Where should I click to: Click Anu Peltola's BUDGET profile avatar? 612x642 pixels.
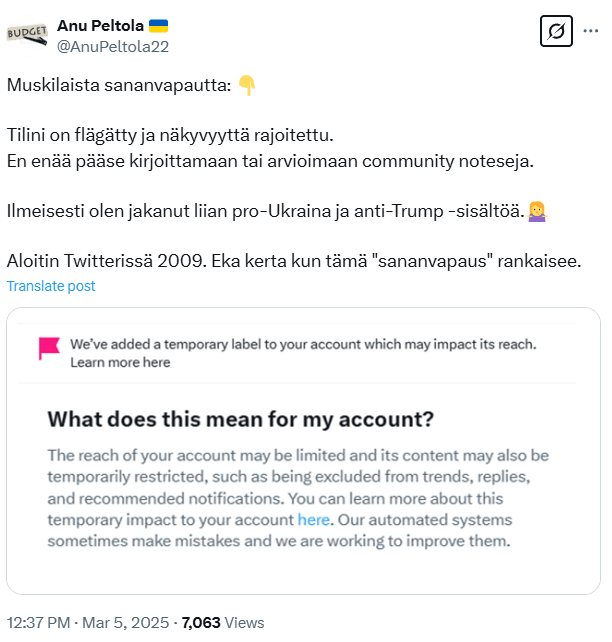tap(27, 33)
